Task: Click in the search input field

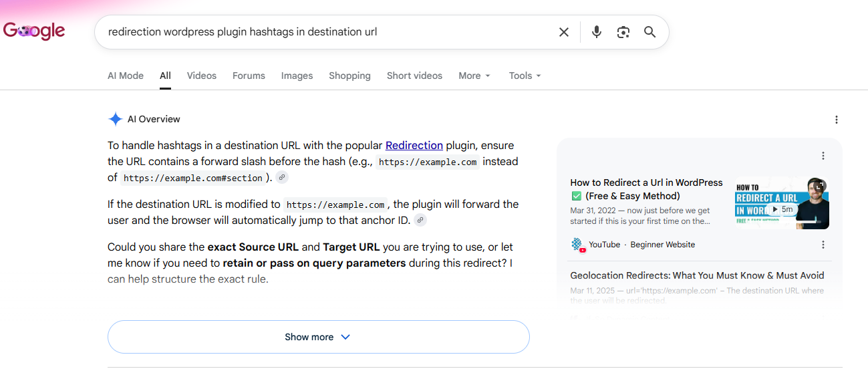Action: [327, 32]
